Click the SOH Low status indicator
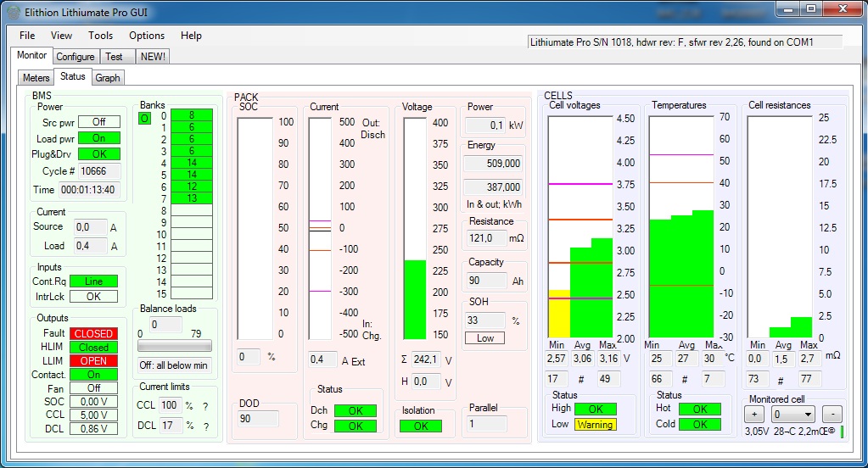Viewport: 868px width, 468px height. [484, 338]
